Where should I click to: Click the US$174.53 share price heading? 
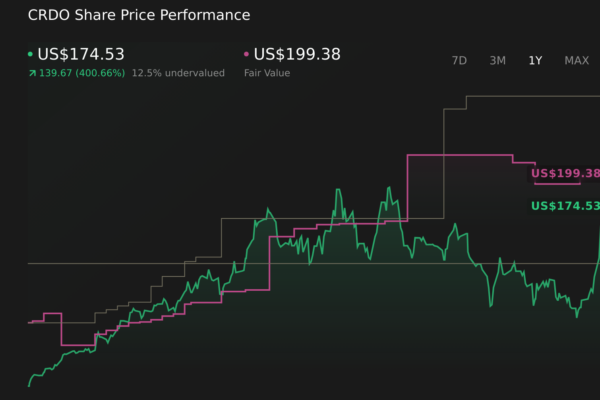click(81, 54)
